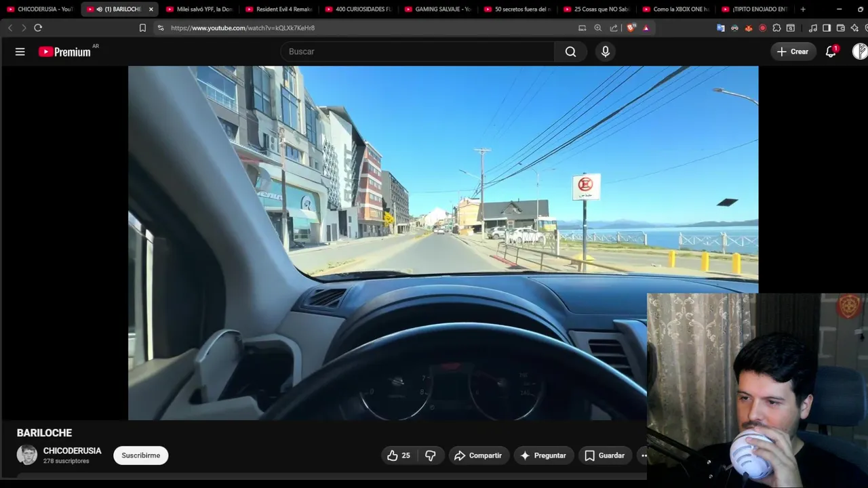868x488 pixels.
Task: Switch to the GAMING SALVAJE tab
Action: point(437,9)
